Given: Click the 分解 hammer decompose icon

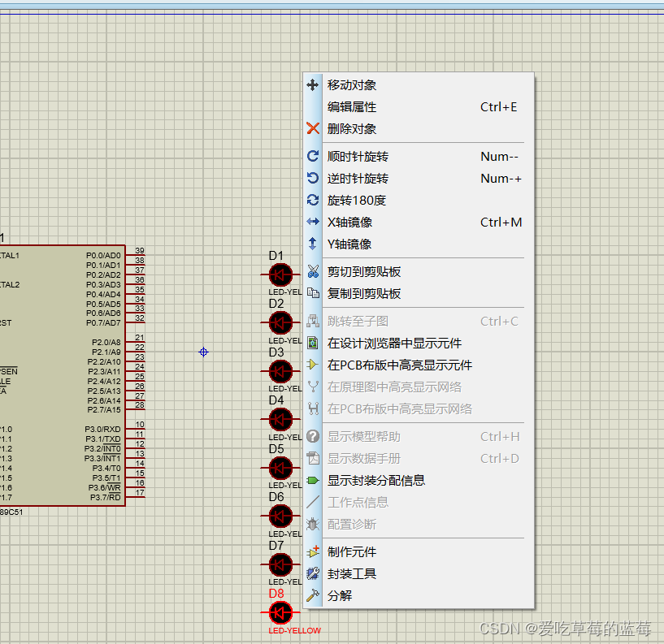Looking at the screenshot, I should [x=313, y=595].
